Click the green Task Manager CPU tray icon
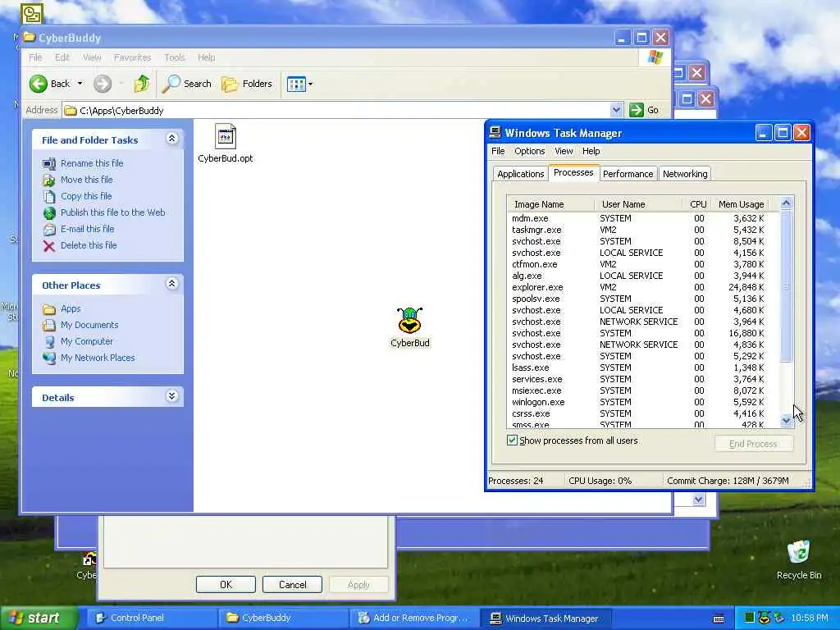 [750, 618]
